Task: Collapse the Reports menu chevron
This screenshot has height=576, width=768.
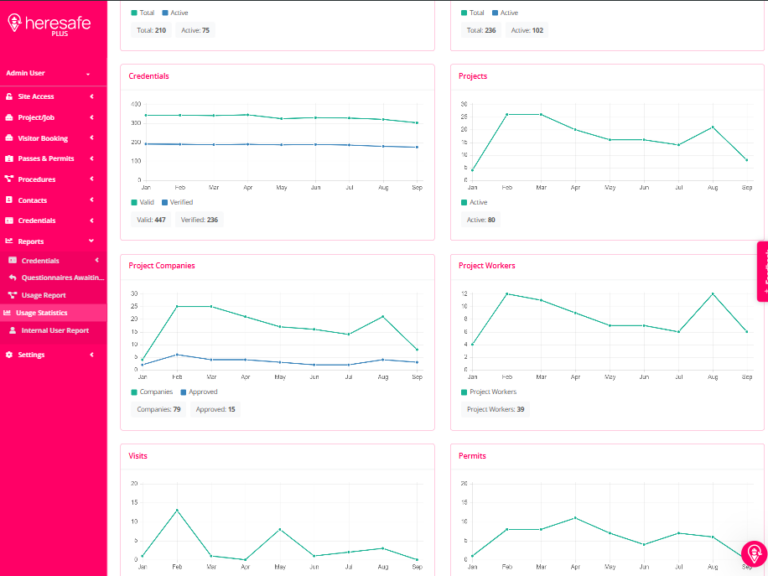Action: (x=92, y=241)
